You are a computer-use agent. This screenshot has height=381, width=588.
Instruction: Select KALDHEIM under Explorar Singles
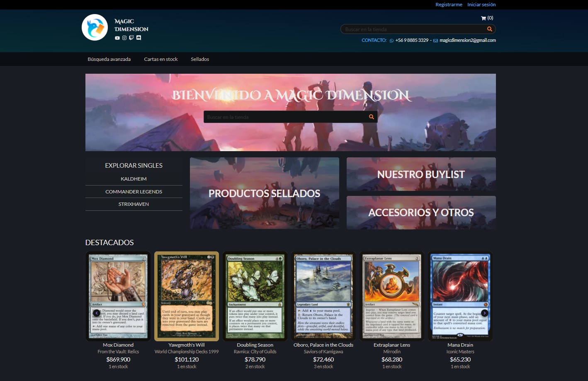pos(134,179)
